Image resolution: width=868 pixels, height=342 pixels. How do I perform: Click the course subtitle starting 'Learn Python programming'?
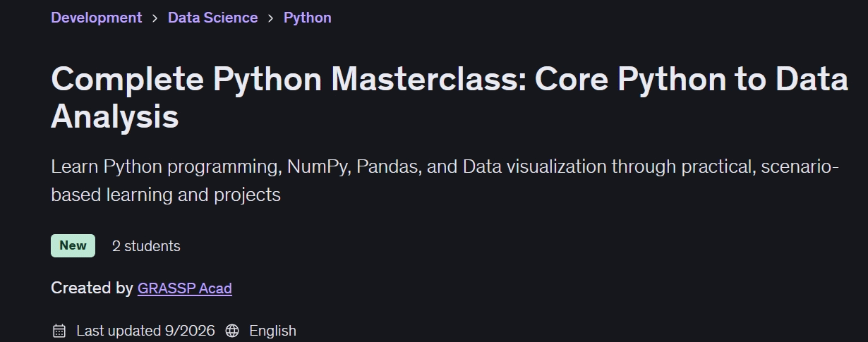pyautogui.click(x=445, y=181)
